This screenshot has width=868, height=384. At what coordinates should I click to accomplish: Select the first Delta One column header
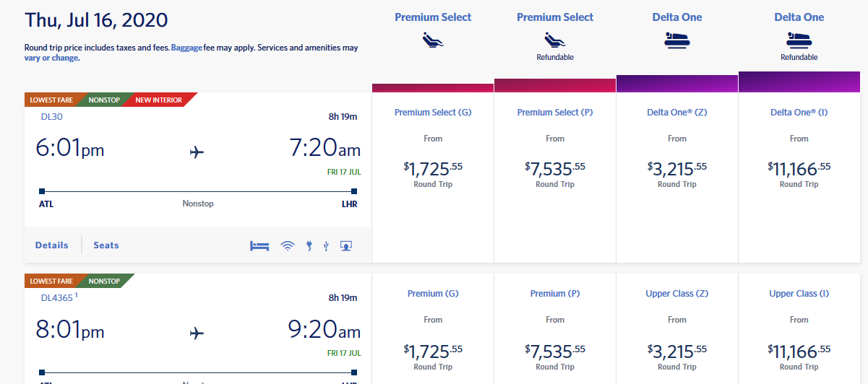[677, 17]
